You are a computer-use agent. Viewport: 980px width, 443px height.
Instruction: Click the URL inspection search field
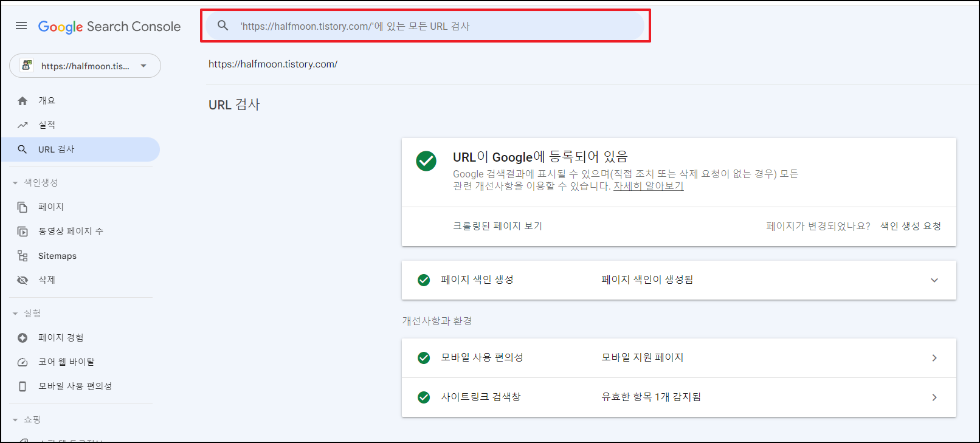tap(424, 26)
